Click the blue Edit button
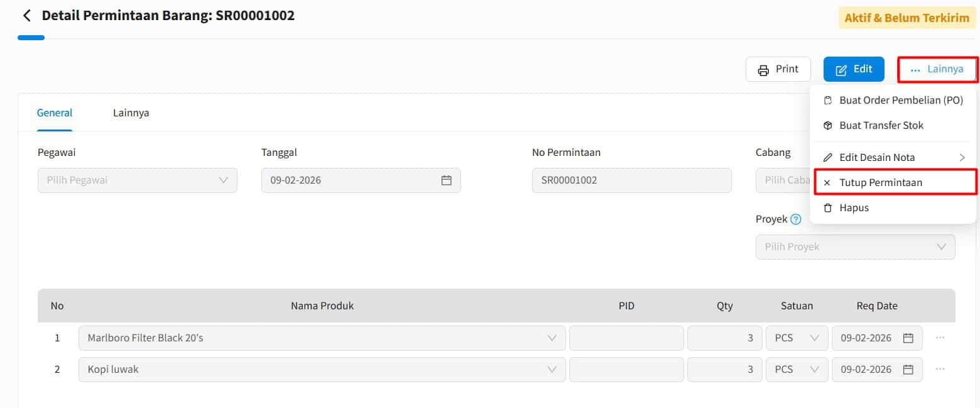 pos(854,69)
